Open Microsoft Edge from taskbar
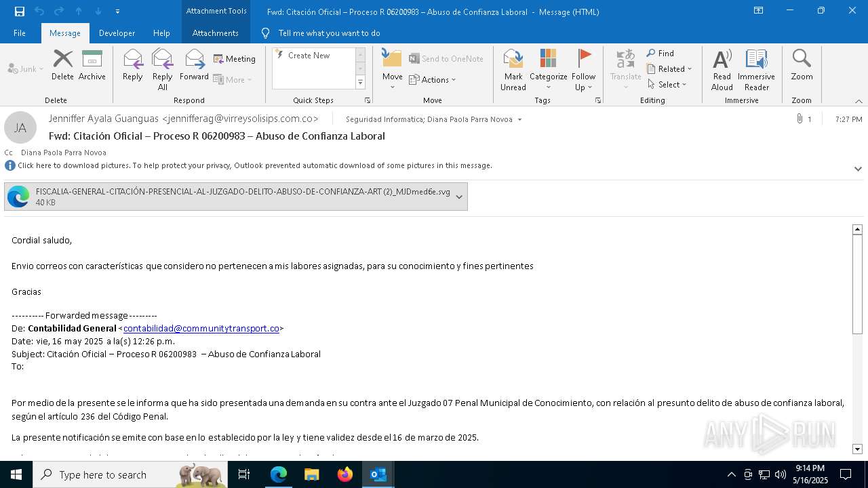 279,474
